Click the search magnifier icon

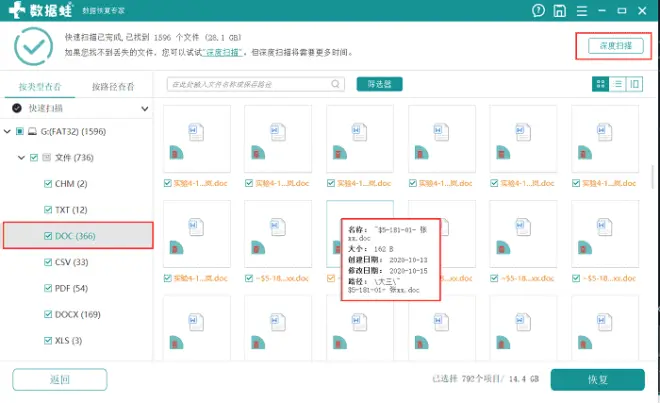pyautogui.click(x=335, y=84)
